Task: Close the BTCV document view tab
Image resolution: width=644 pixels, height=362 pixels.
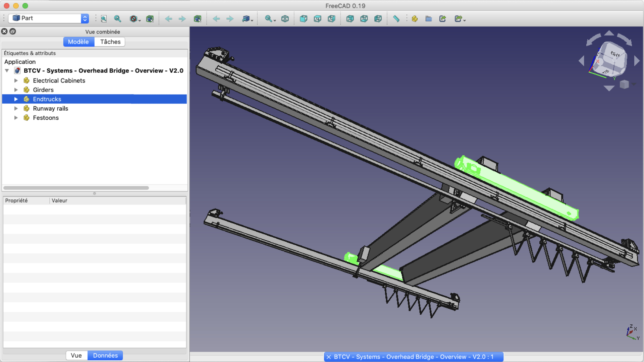Action: [329, 357]
